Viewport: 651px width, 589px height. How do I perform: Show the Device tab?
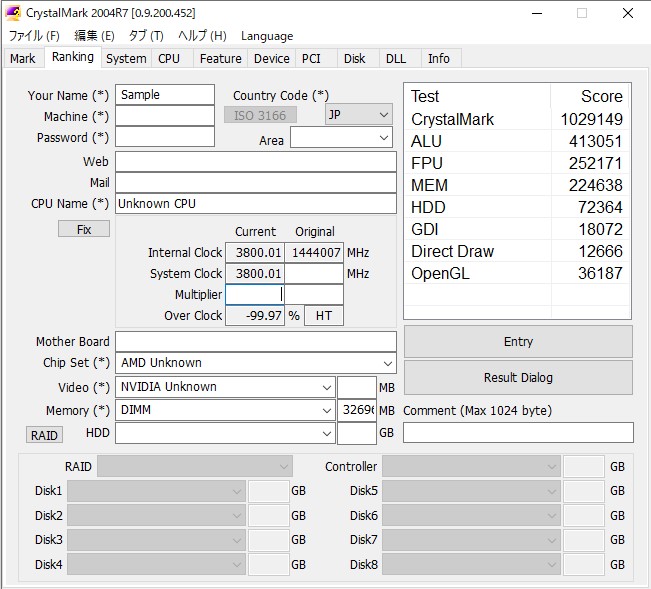point(272,59)
